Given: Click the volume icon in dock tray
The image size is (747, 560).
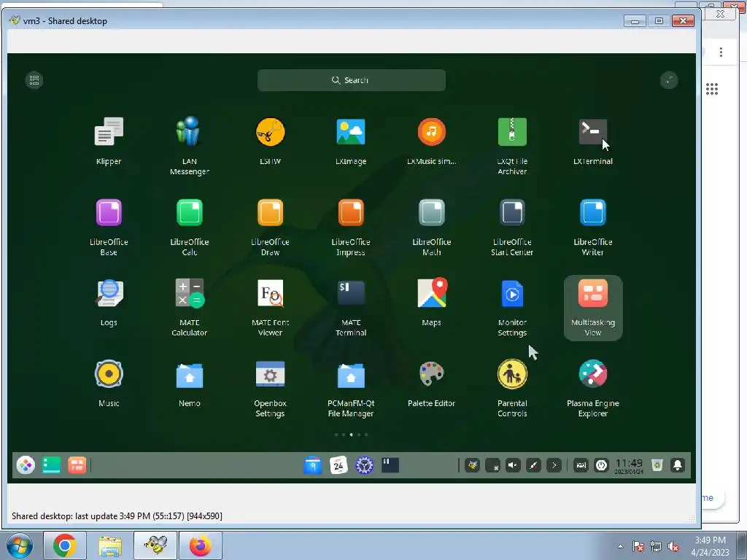Looking at the screenshot, I should 513,465.
